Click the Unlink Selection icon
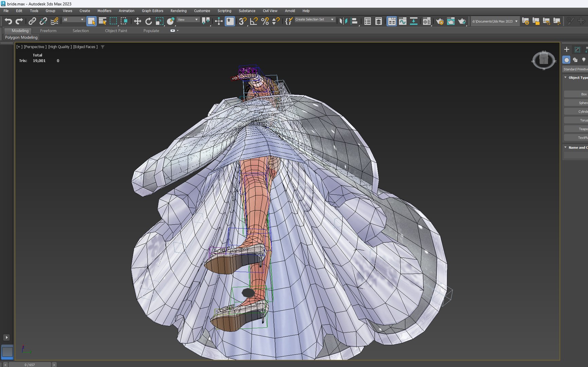This screenshot has height=367, width=588. [x=43, y=21]
